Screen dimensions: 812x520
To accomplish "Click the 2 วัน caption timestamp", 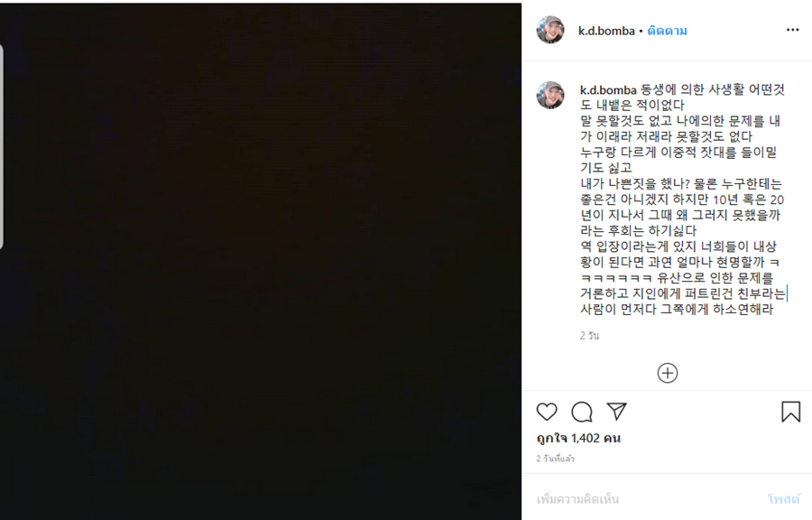I will (589, 336).
